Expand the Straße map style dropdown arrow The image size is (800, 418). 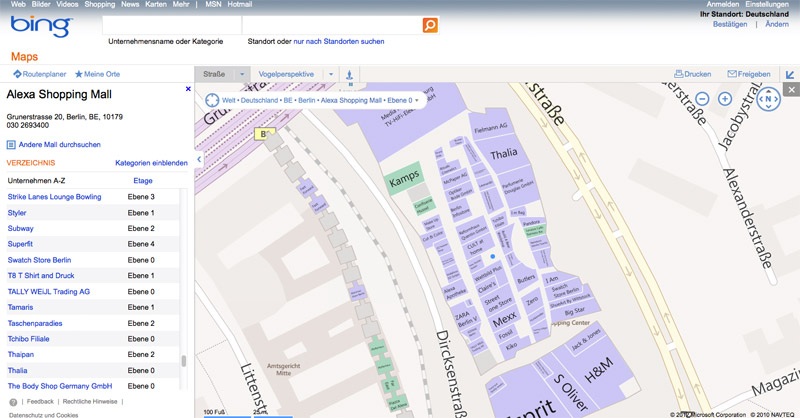[x=242, y=74]
